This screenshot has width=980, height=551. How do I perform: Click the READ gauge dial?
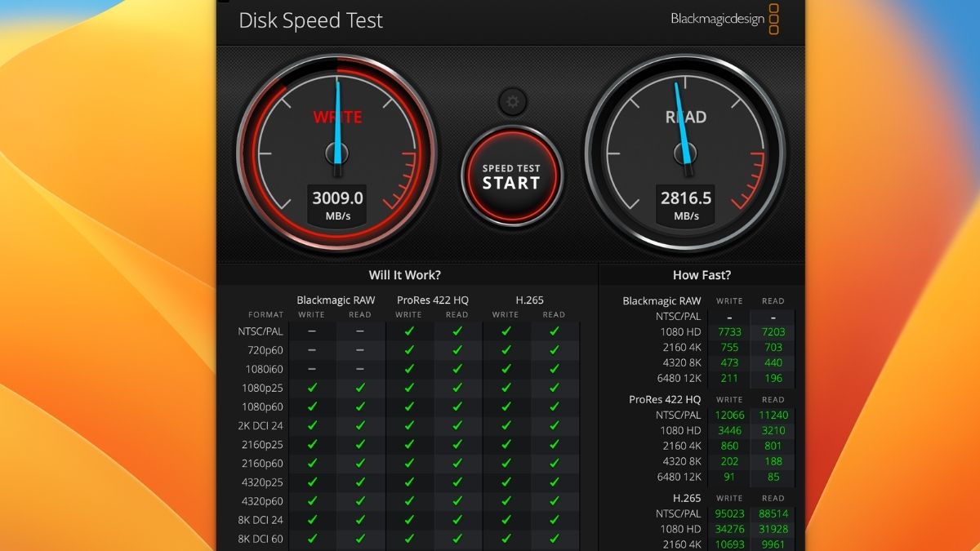pyautogui.click(x=687, y=154)
